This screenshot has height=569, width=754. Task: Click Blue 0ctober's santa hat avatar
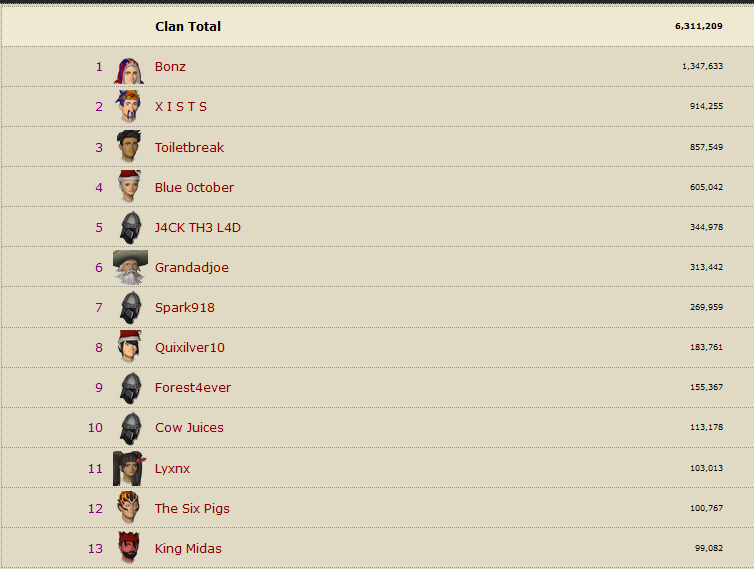(x=130, y=186)
